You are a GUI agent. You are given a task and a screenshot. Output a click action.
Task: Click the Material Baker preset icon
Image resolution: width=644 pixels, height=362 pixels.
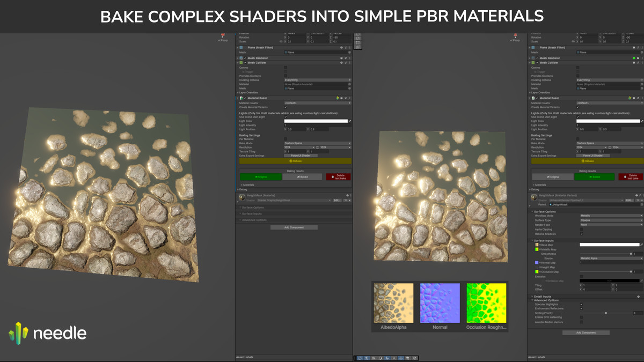pyautogui.click(x=345, y=98)
